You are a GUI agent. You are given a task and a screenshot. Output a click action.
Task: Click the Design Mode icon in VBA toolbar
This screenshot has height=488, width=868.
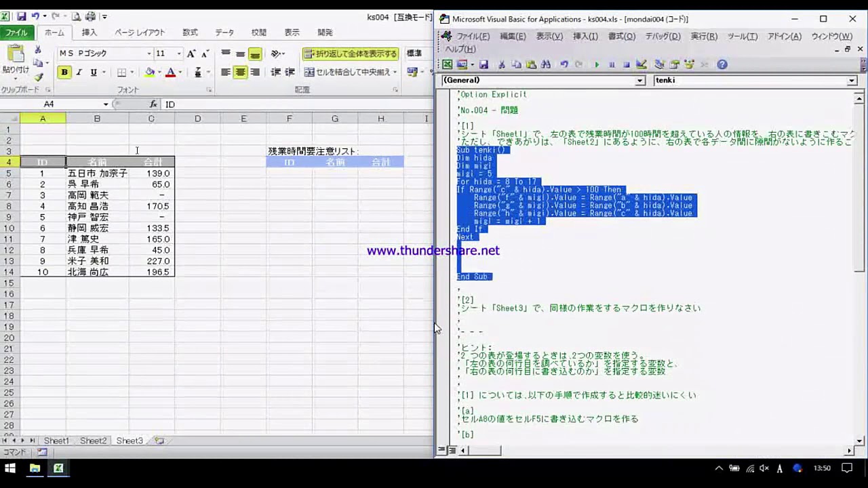(642, 64)
